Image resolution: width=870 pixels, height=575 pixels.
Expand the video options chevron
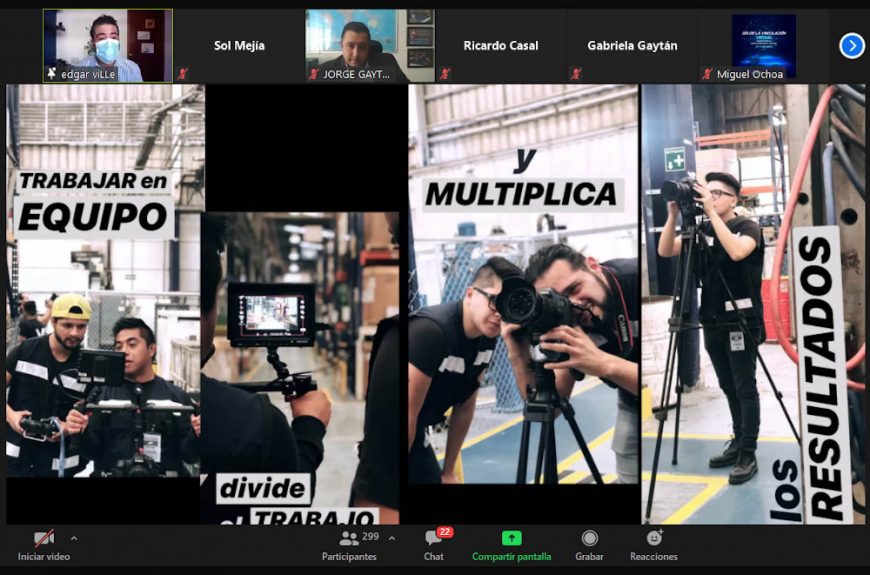(73, 538)
